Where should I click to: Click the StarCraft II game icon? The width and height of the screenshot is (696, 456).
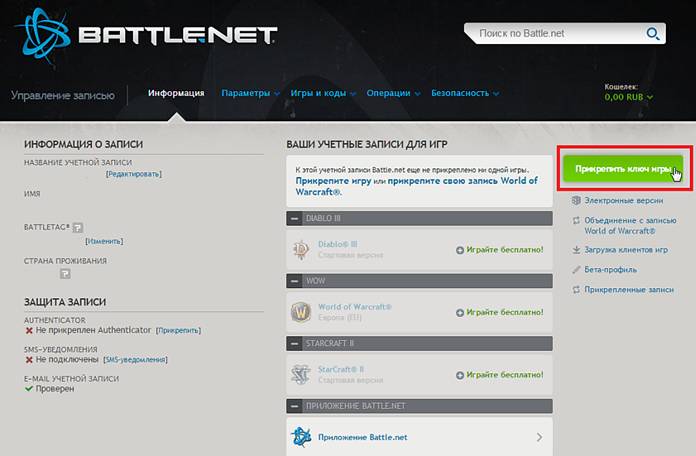point(301,375)
